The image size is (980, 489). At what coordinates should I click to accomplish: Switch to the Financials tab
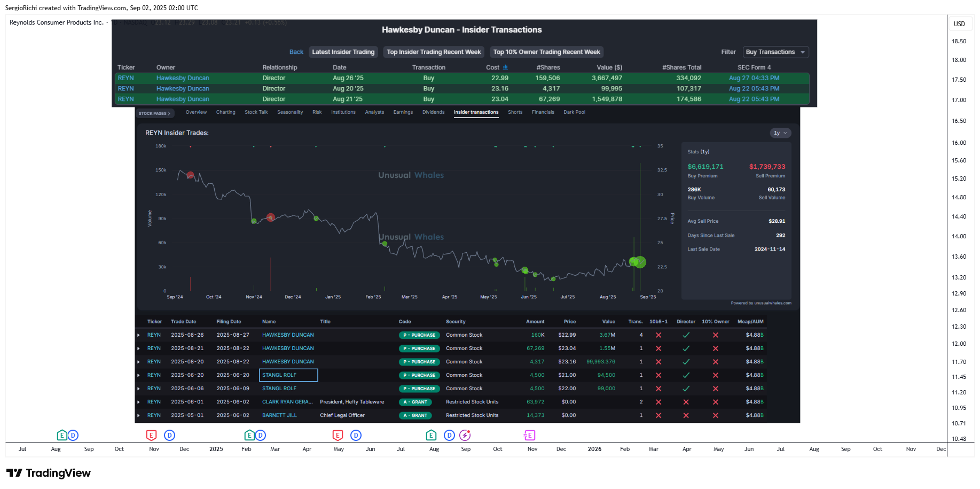(x=543, y=112)
